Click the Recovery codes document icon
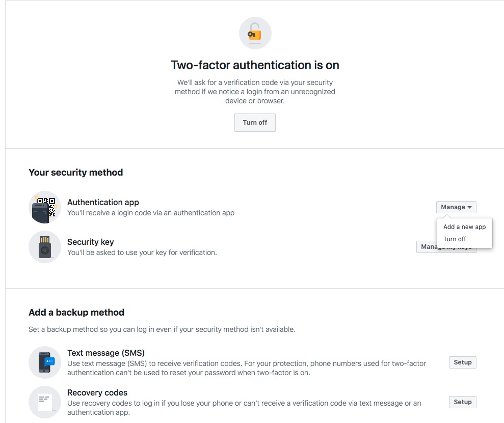The image size is (504, 423). 45,402
